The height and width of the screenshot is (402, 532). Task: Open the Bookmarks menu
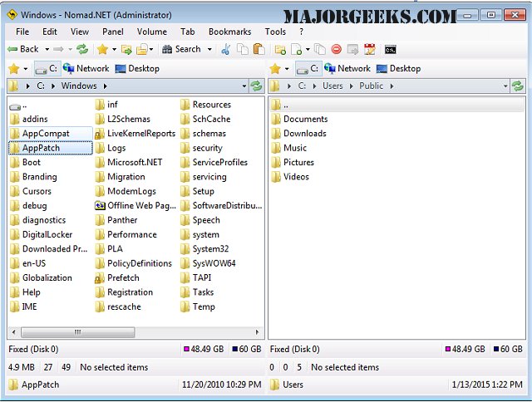click(x=230, y=32)
